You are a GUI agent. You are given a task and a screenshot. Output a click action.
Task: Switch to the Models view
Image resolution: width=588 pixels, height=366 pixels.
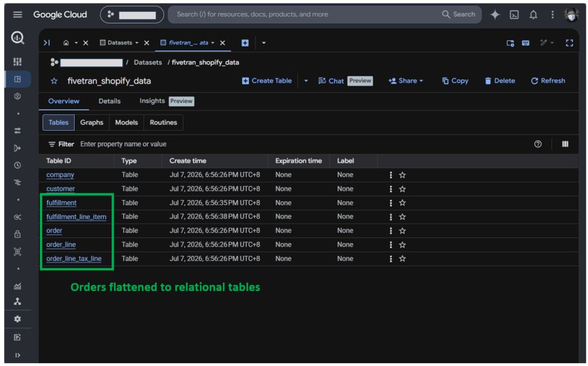click(x=126, y=123)
